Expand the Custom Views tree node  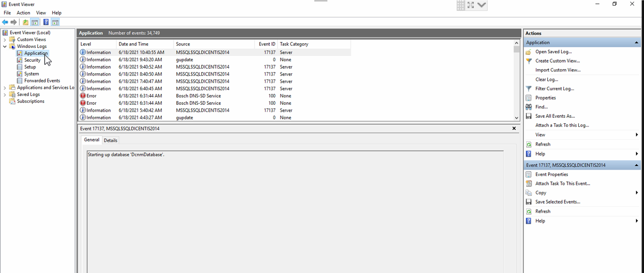click(5, 40)
